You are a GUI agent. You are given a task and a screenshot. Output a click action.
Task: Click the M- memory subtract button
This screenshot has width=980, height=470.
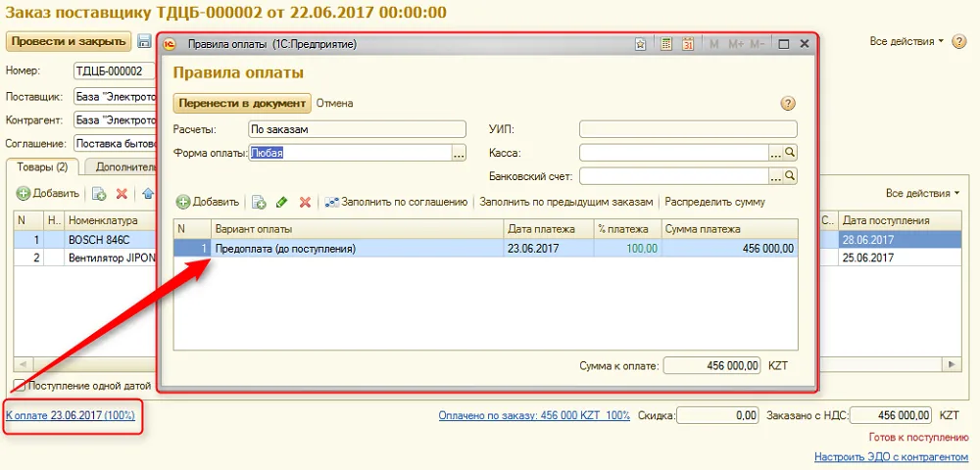click(757, 44)
